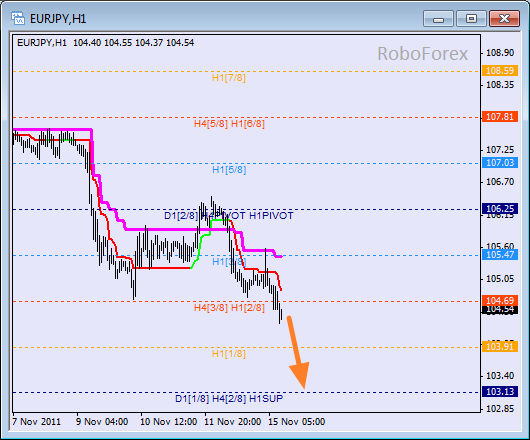
Task: Select the H4[5/8] H1[6/8] line label
Action: point(229,124)
